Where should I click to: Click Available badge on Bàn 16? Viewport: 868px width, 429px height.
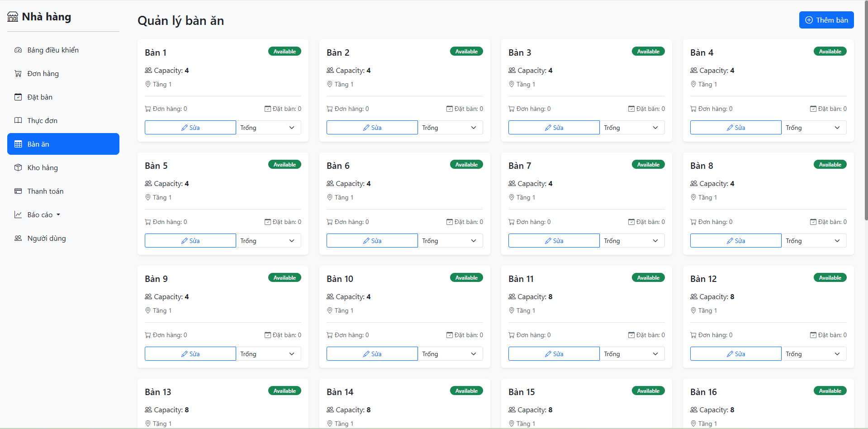[x=830, y=391]
